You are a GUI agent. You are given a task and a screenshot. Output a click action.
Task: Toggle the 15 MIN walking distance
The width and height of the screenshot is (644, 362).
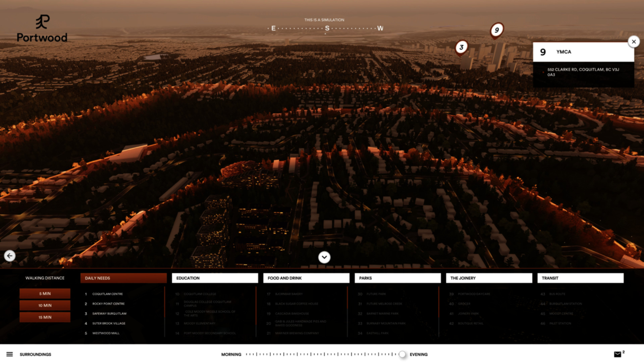(45, 317)
